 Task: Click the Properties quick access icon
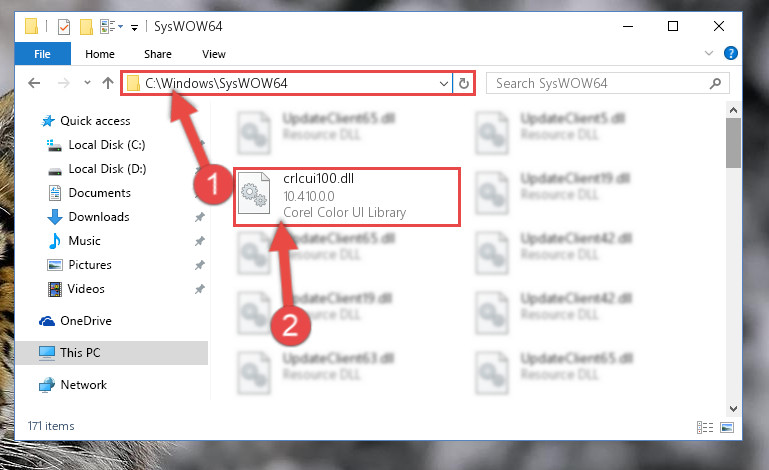(x=64, y=26)
